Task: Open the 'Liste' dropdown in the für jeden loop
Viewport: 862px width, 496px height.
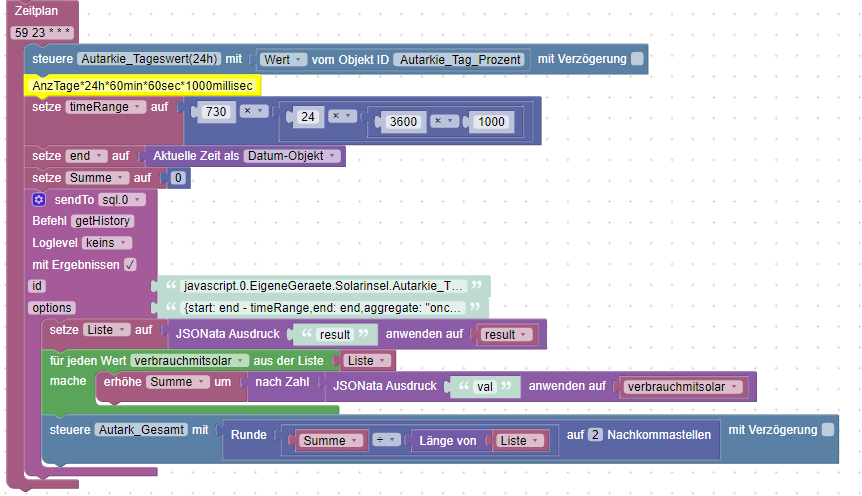Action: click(367, 361)
